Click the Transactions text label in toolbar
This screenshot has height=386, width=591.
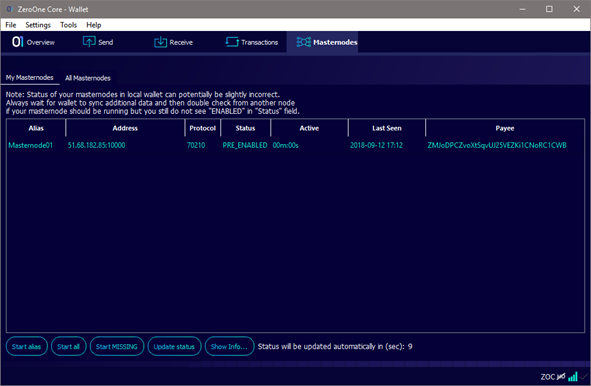260,42
